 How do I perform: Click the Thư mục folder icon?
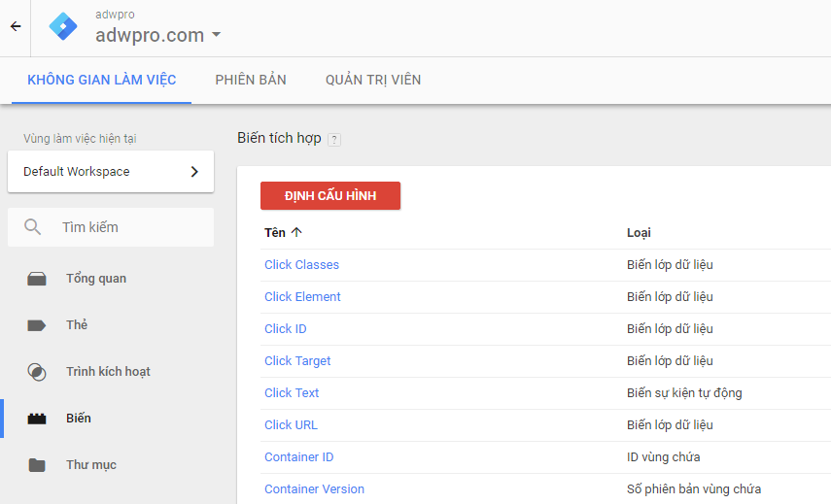(x=37, y=465)
